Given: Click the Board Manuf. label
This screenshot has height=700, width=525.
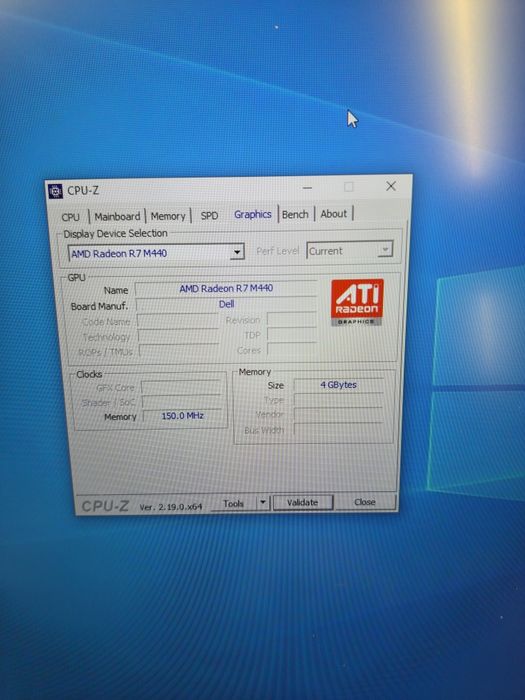Looking at the screenshot, I should coord(99,306).
